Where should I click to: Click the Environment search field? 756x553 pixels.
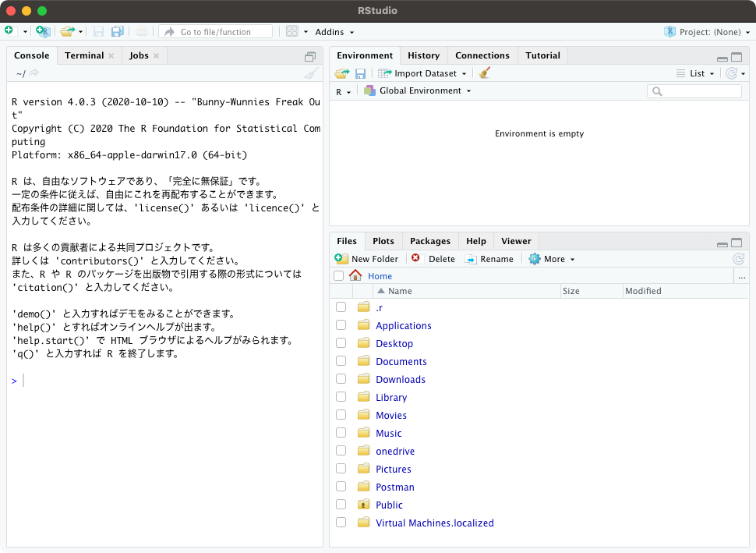coord(694,91)
